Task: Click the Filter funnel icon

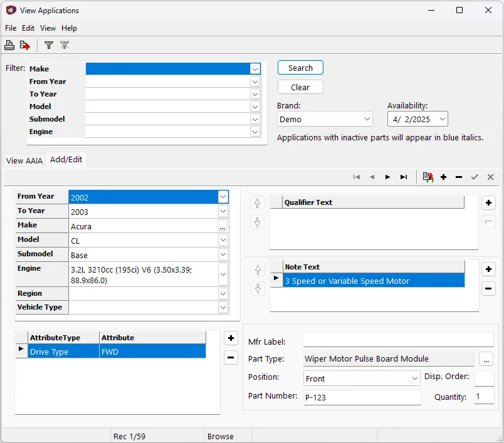Action: coord(49,45)
